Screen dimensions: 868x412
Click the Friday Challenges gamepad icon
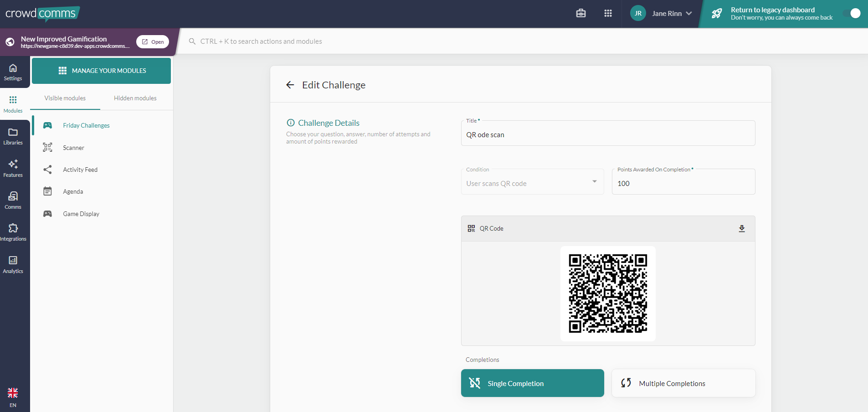tap(47, 125)
